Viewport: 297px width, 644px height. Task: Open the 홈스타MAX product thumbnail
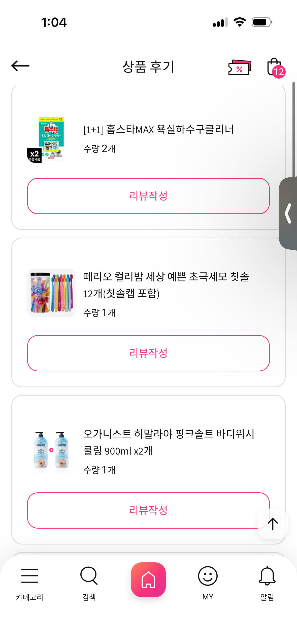(x=51, y=139)
